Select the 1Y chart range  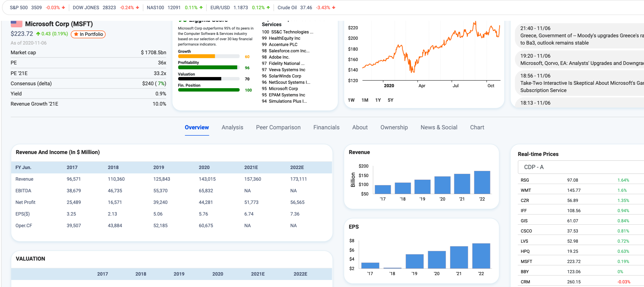378,100
